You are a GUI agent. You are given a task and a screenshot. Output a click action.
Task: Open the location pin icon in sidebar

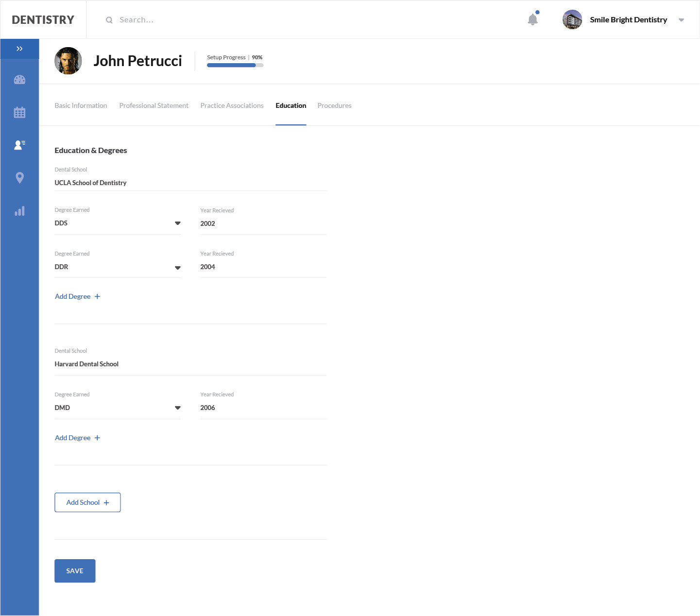(19, 178)
